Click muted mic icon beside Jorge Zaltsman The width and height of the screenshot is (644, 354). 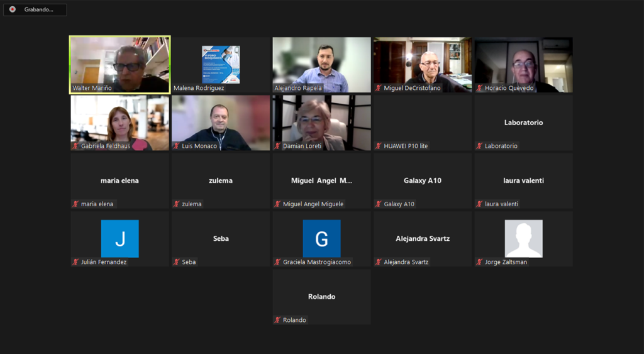click(x=480, y=262)
